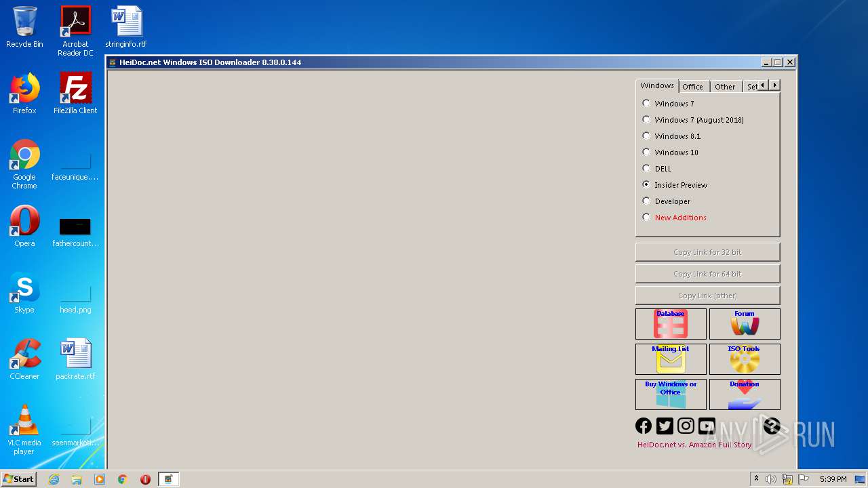Visit HeiDoc Twitter page icon
Screen dimensions: 868x488
coord(665,426)
